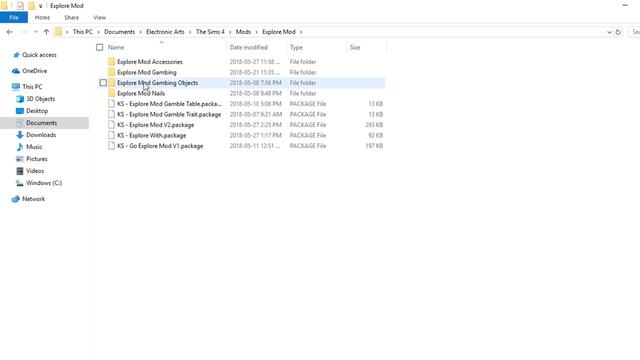Open Downloads in navigation pane

point(41,135)
